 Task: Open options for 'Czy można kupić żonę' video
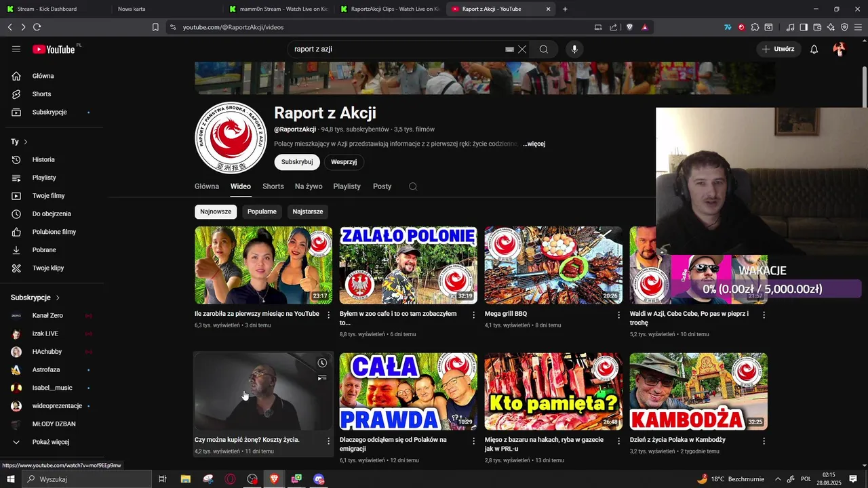pyautogui.click(x=329, y=441)
